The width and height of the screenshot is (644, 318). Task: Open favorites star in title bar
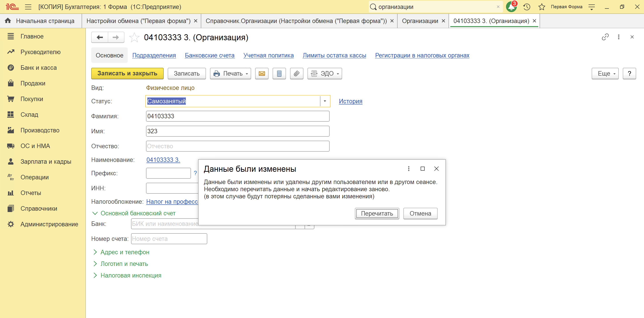[x=542, y=7]
